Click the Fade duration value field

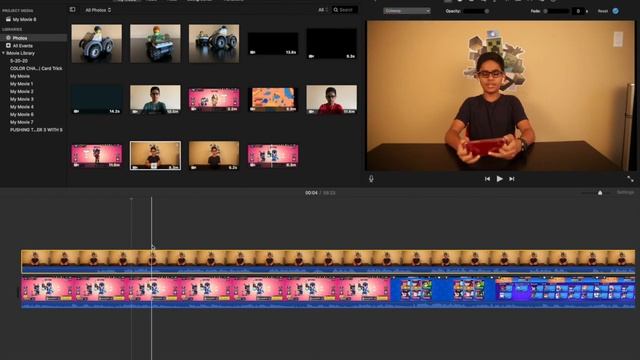click(x=578, y=11)
